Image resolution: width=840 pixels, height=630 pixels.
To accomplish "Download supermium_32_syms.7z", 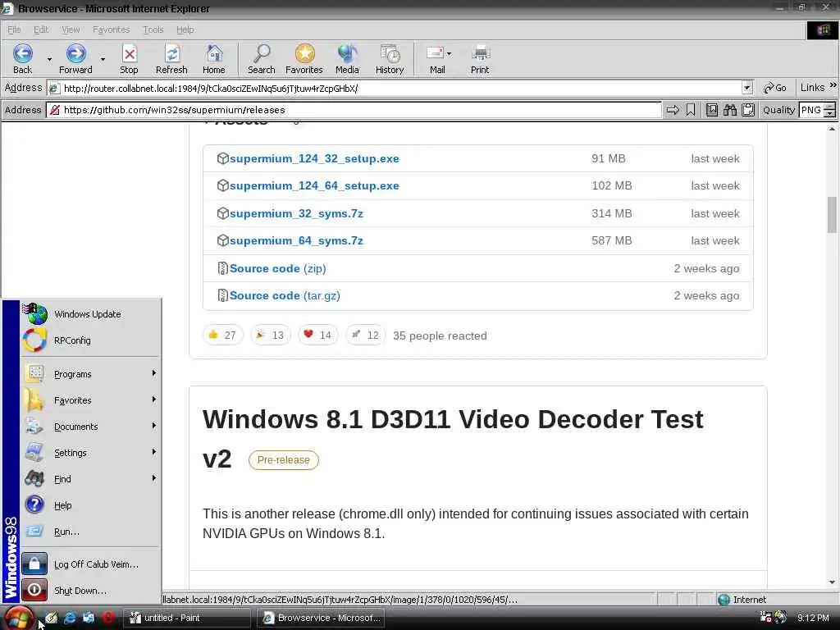I will point(296,213).
